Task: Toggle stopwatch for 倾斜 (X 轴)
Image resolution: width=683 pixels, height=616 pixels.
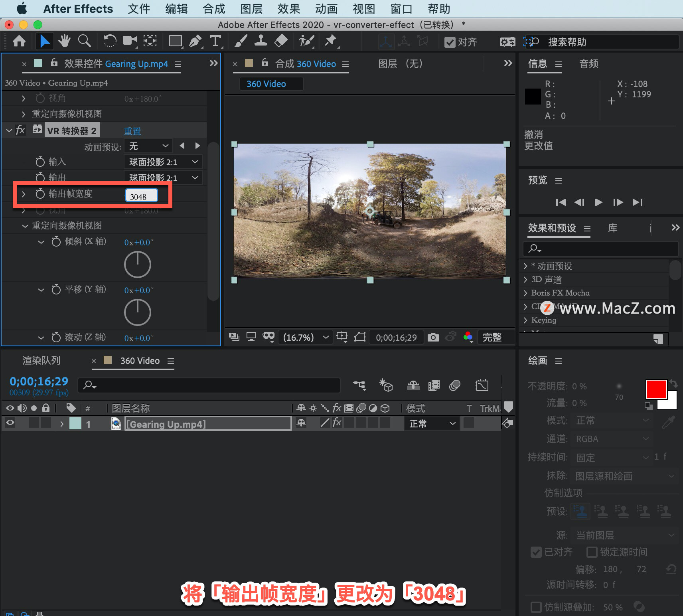Action: [x=56, y=241]
